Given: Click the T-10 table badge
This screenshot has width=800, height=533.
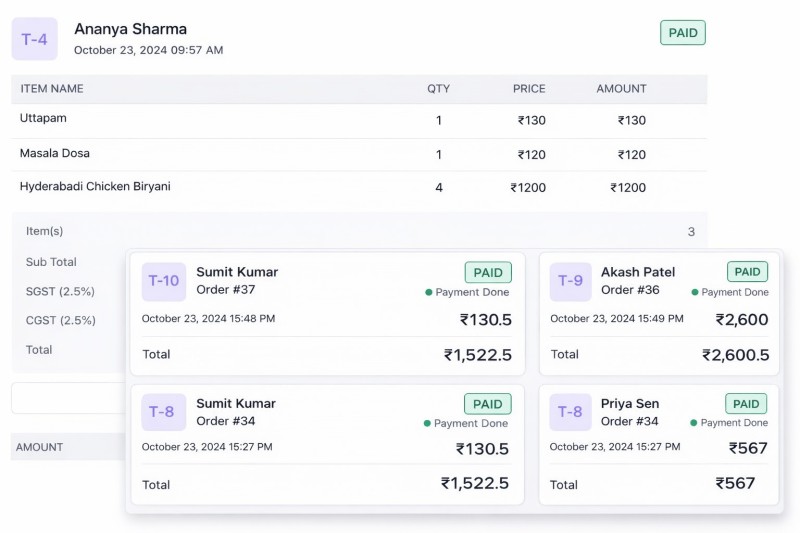Looking at the screenshot, I should click(164, 281).
